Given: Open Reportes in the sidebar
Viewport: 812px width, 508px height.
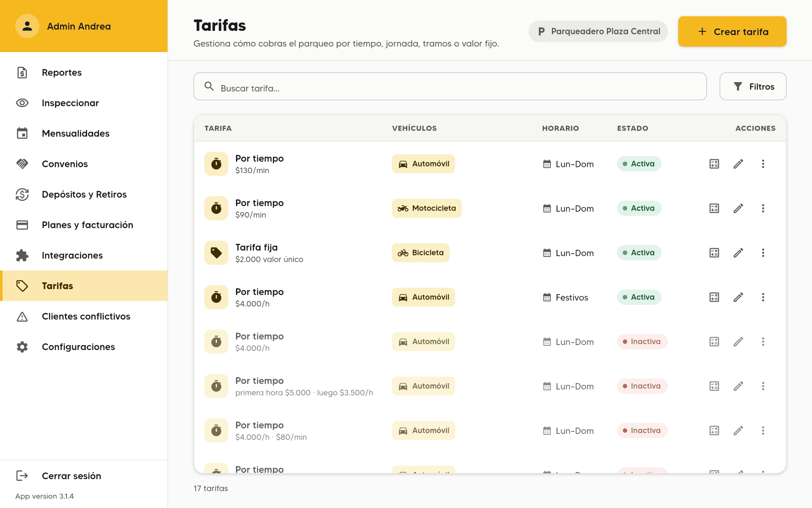Looking at the screenshot, I should (x=84, y=72).
